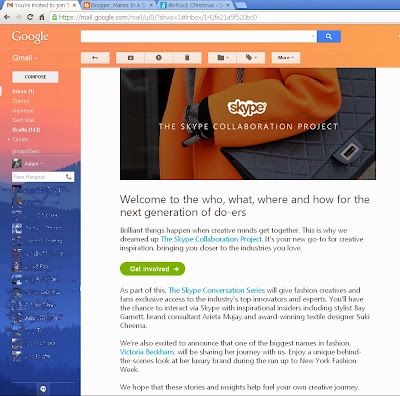Click the Google logo
This screenshot has height=396, width=400.
click(x=30, y=37)
